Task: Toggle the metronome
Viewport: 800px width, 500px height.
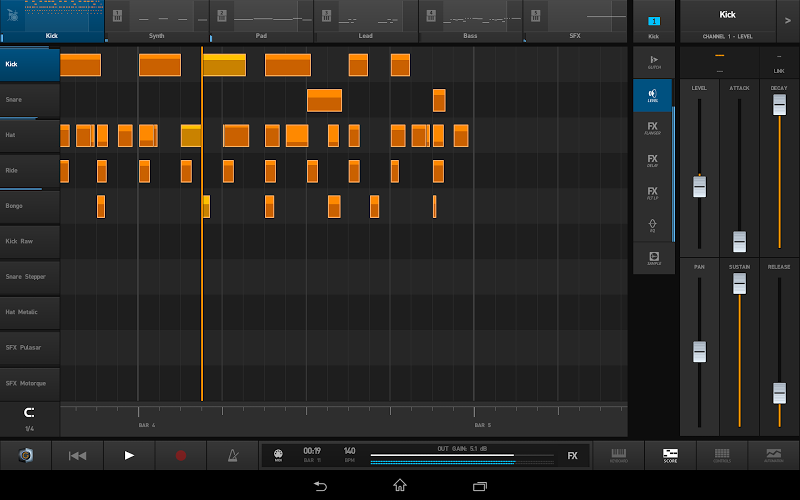Action: (233, 455)
